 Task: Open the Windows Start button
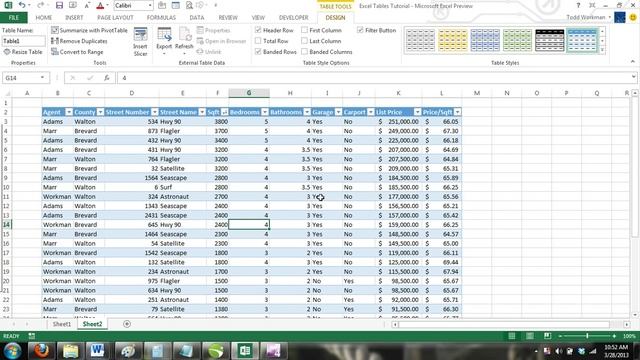[x=12, y=351]
